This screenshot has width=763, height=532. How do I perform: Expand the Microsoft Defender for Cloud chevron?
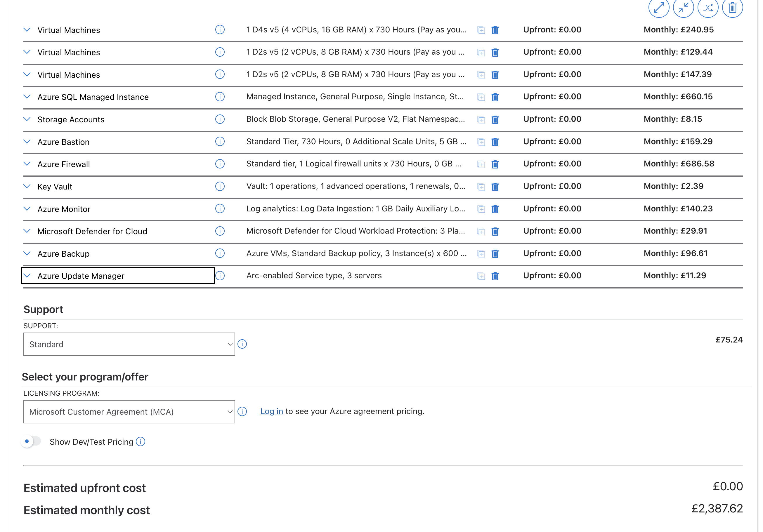coord(27,231)
